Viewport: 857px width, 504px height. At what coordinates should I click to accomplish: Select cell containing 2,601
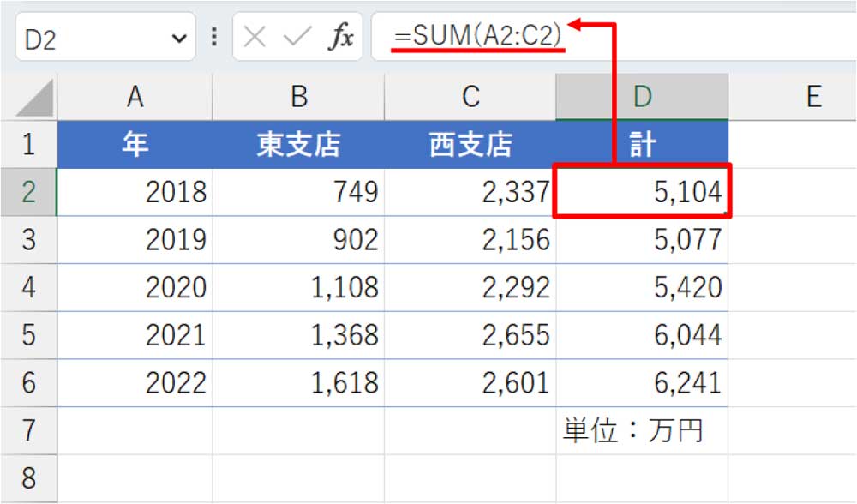click(470, 382)
